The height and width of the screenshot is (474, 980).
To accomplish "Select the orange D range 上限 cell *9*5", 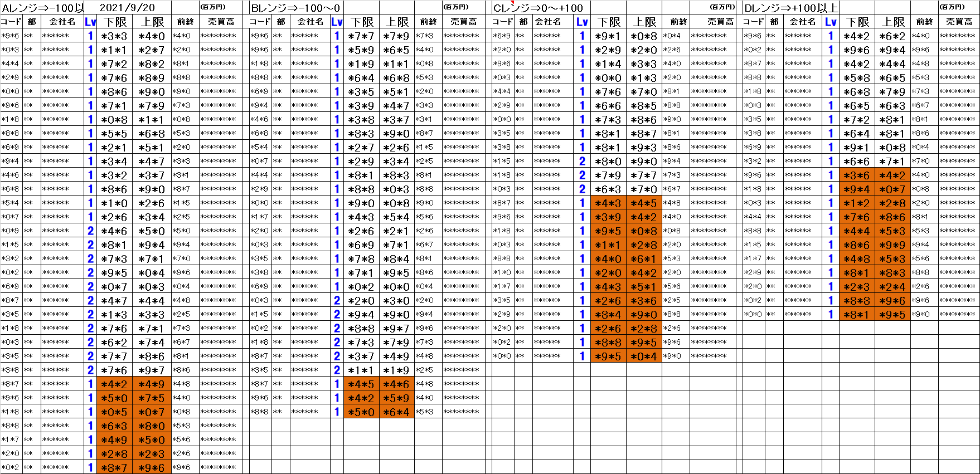I will point(892,314).
